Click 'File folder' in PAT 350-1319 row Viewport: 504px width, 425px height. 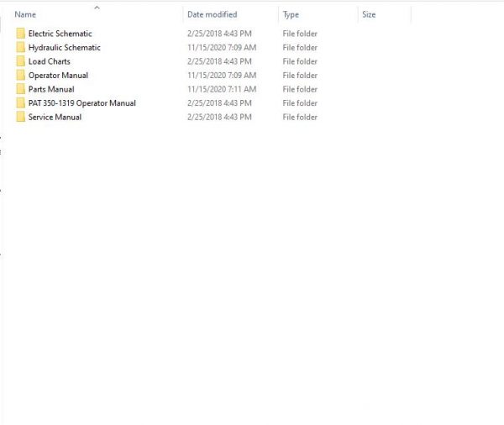click(300, 102)
